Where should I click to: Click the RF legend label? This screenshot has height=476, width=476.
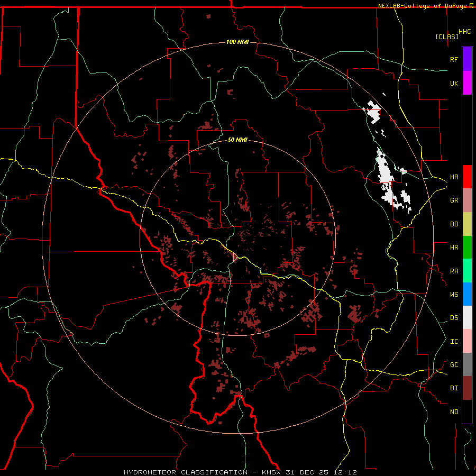[454, 59]
